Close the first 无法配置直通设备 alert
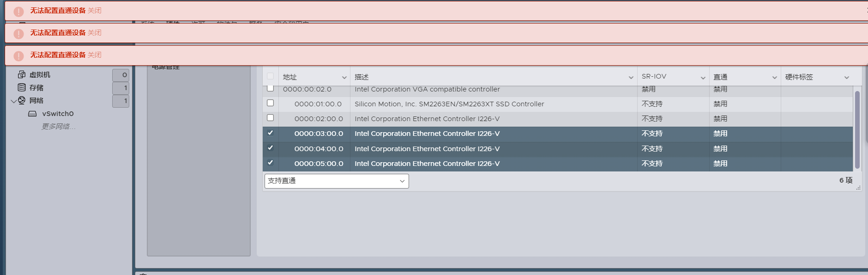The width and height of the screenshot is (868, 275). (95, 11)
